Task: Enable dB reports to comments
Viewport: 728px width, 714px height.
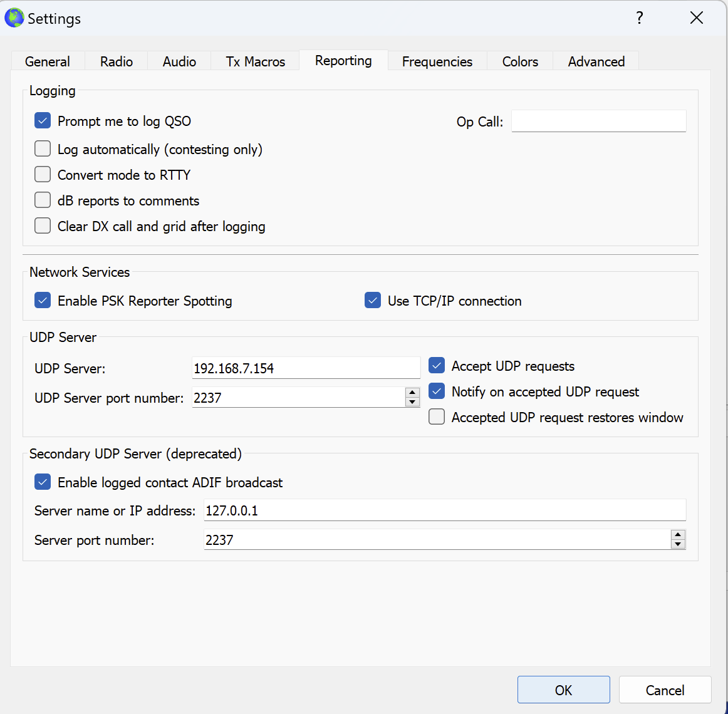Action: (x=43, y=200)
